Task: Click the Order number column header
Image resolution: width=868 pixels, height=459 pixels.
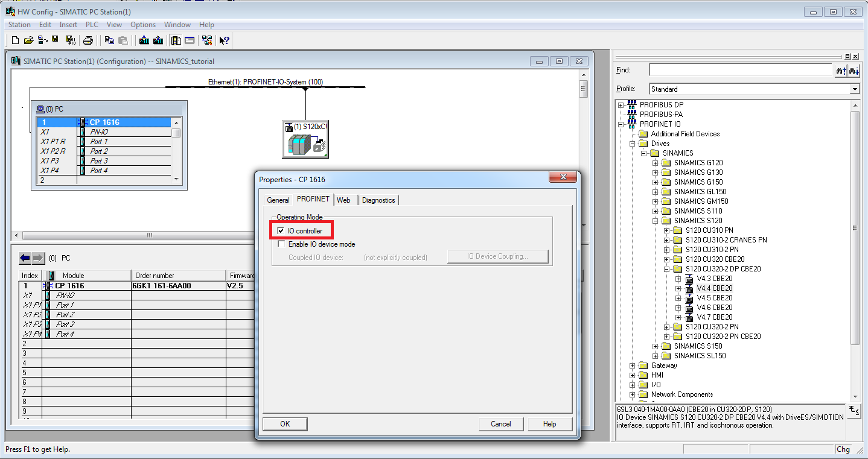Action: pos(179,276)
